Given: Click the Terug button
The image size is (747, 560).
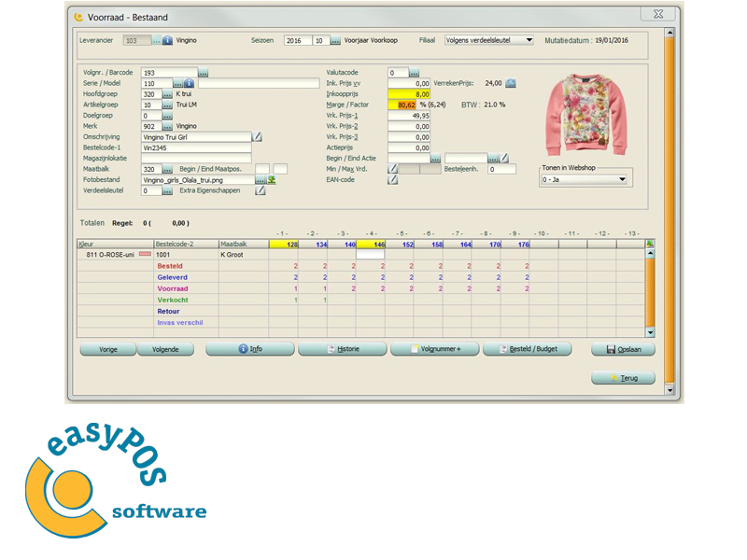Looking at the screenshot, I should point(623,378).
